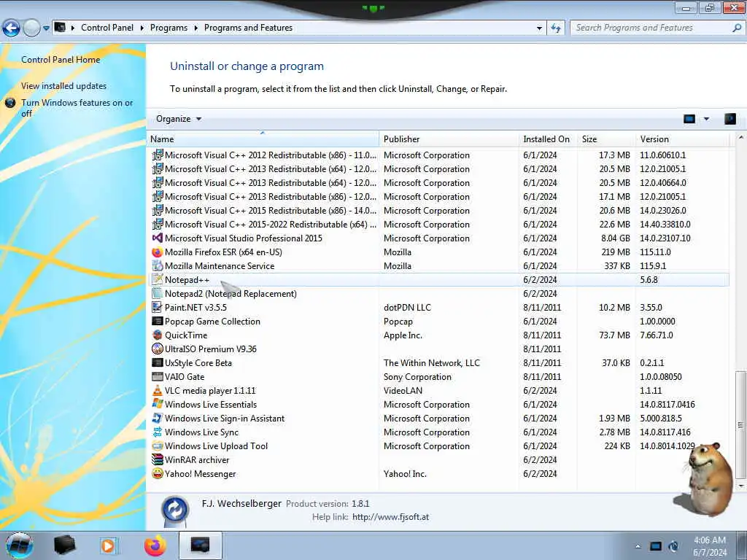Click the Windows Live Sign-in Assistant icon
Image resolution: width=747 pixels, height=560 pixels.
(x=158, y=418)
